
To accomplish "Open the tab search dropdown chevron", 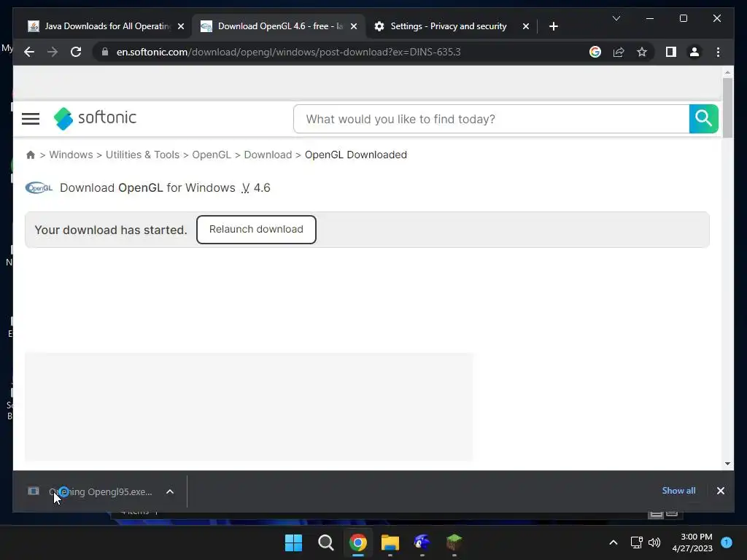I will (x=616, y=18).
